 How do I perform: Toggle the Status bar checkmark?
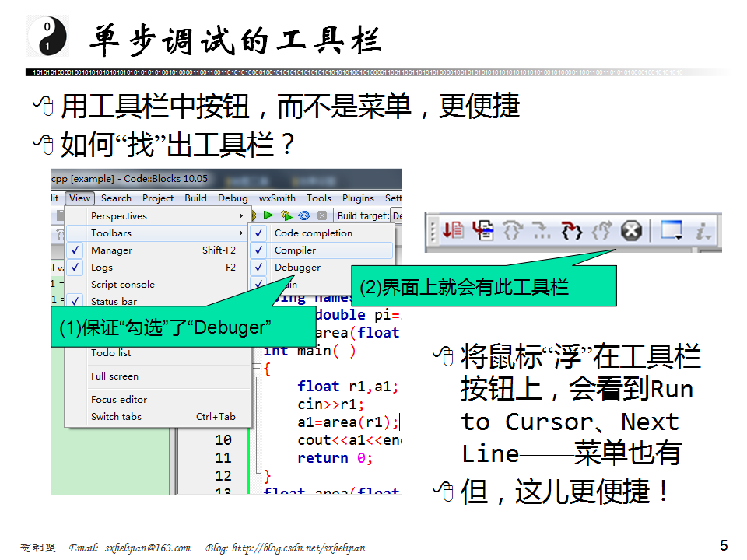75,301
